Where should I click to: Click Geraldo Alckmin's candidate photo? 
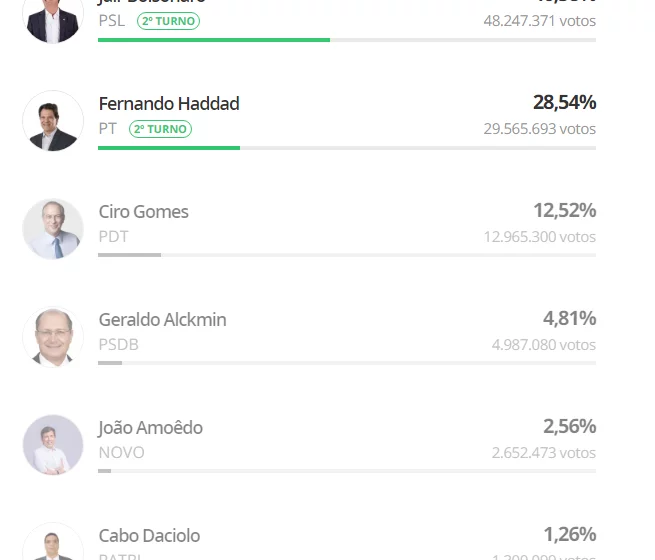point(53,337)
